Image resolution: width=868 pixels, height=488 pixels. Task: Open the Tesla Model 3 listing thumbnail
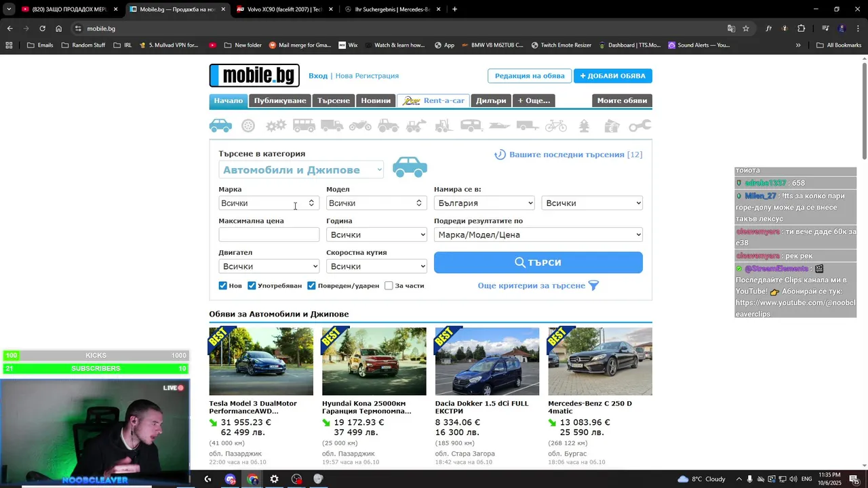(x=261, y=361)
